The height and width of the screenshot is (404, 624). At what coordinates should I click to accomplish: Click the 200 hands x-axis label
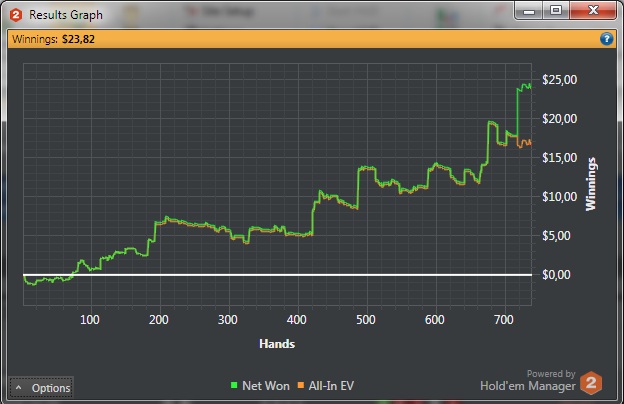[x=159, y=320]
